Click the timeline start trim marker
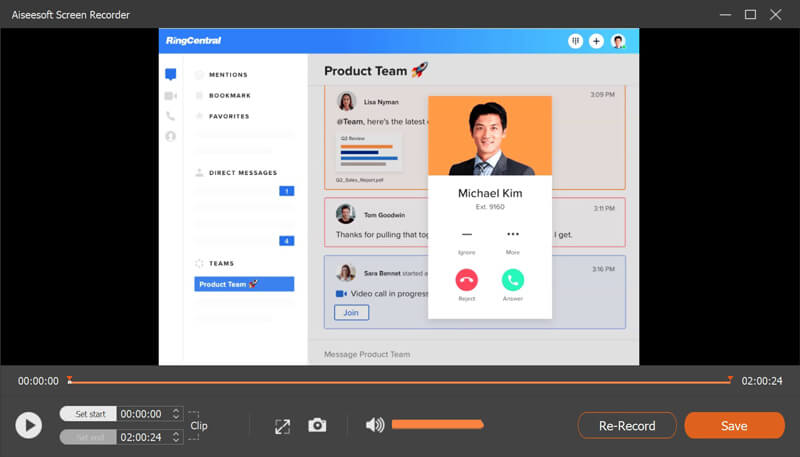800x457 pixels. (69, 379)
